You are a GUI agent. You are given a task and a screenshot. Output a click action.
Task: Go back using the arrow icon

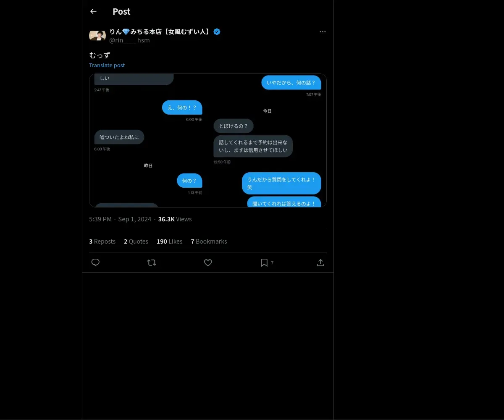click(x=93, y=11)
